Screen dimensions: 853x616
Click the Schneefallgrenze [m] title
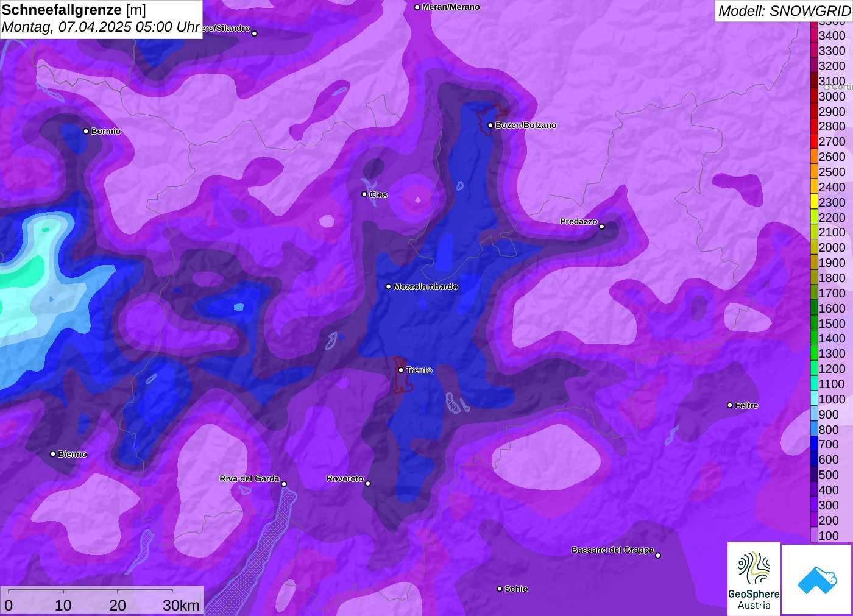pyautogui.click(x=74, y=10)
